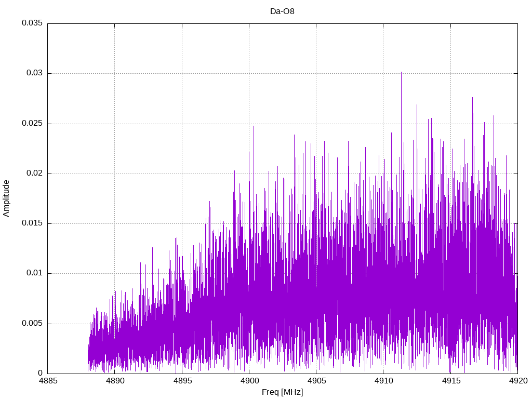Click the 4890 x-axis tick label
Image resolution: width=532 pixels, height=399 pixels.
point(115,381)
